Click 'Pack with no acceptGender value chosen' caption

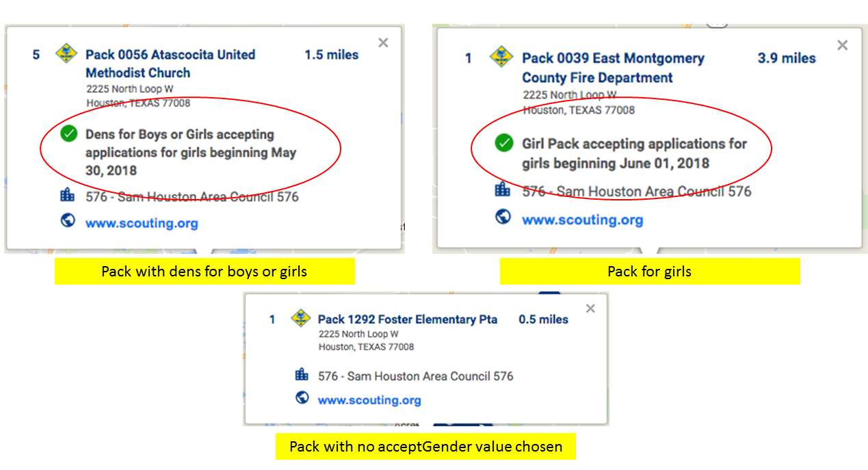425,447
